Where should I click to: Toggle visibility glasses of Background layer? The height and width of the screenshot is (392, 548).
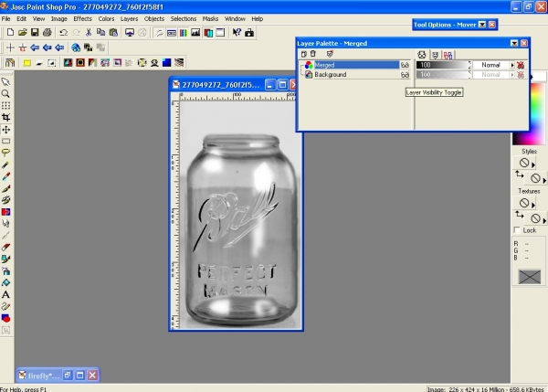point(405,75)
